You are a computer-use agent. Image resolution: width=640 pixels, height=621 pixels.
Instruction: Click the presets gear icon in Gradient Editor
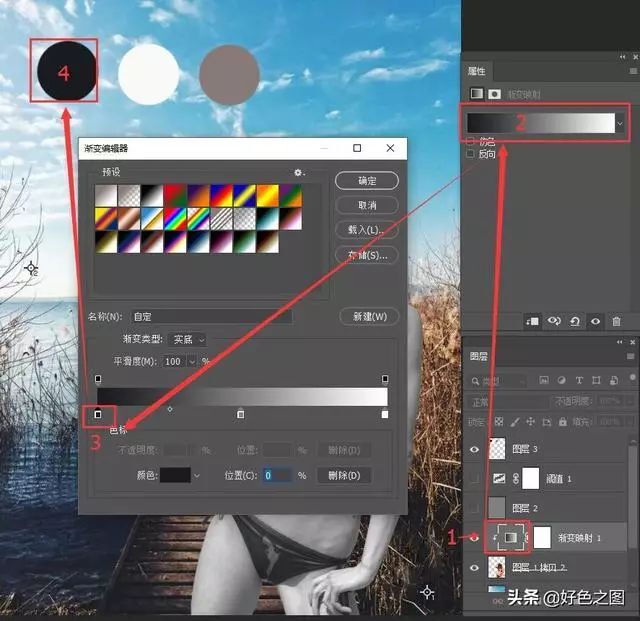tap(298, 173)
